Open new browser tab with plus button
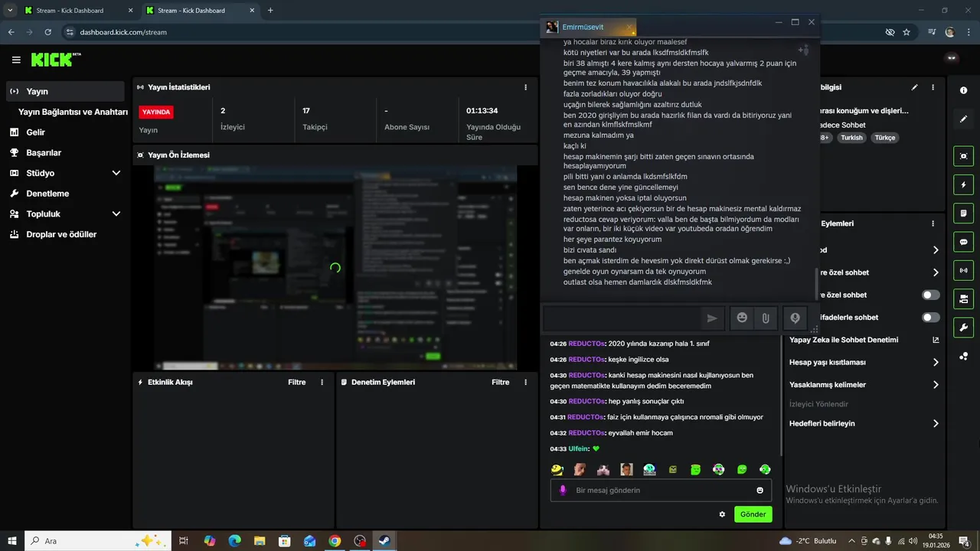The width and height of the screenshot is (980, 551). pos(270,11)
